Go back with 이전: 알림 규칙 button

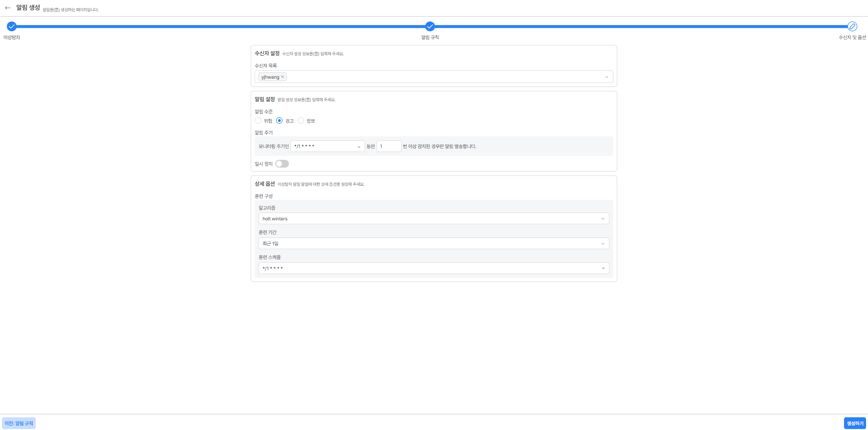click(x=19, y=423)
